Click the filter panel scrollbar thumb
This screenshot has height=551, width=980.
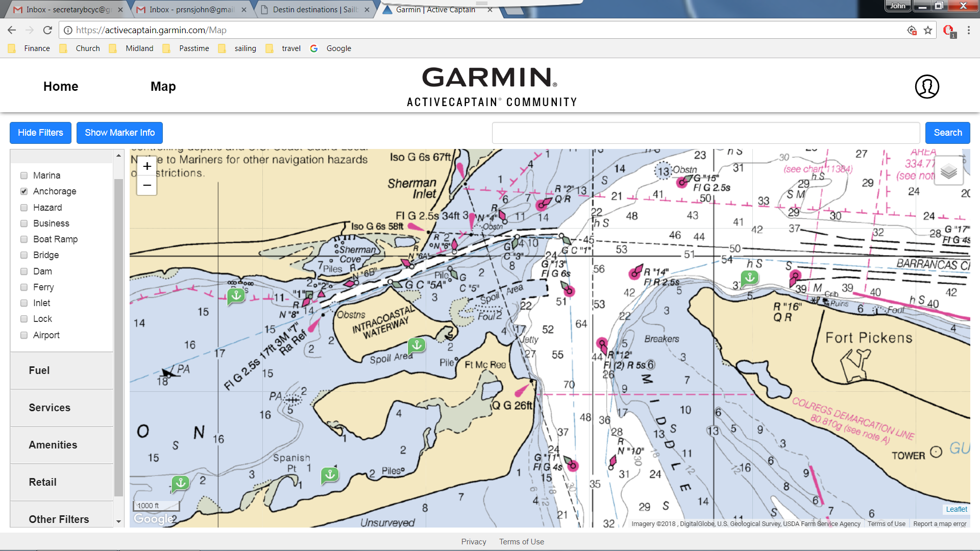click(118, 337)
